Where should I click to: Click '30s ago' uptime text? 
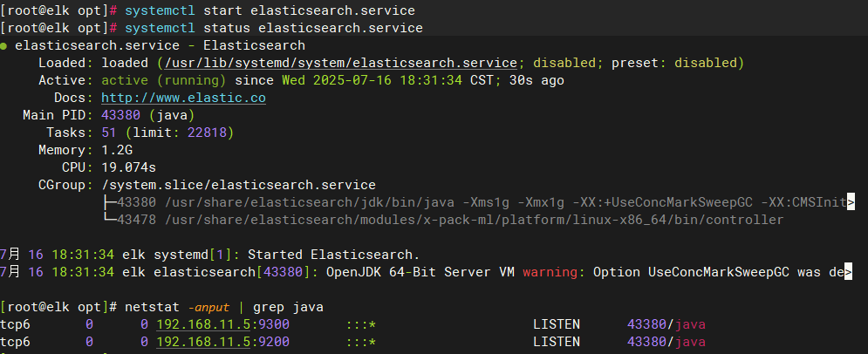[537, 80]
